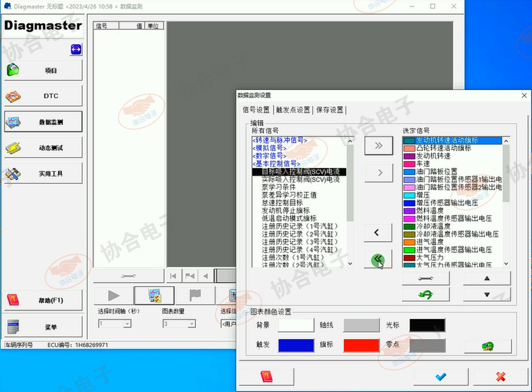Screen dimensions: 532x392
Task: Click the 轴线 gray color swatch
Action: pyautogui.click(x=362, y=325)
